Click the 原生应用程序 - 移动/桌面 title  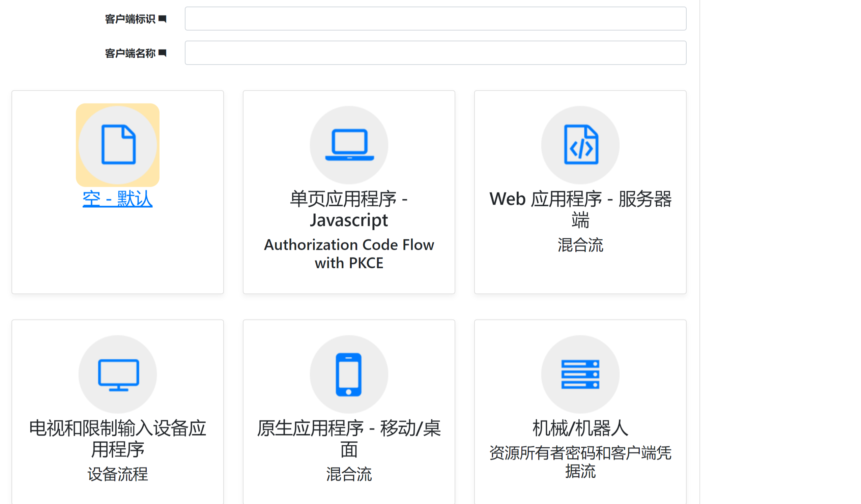click(349, 439)
